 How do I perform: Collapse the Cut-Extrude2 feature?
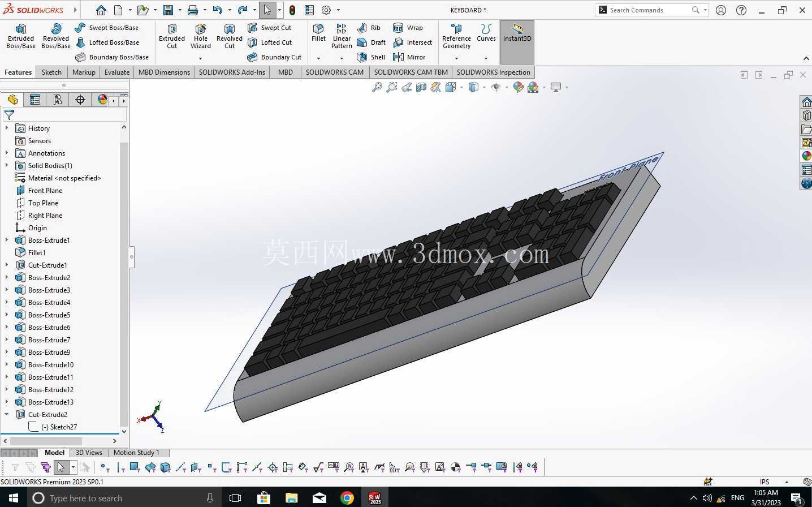[x=7, y=415]
